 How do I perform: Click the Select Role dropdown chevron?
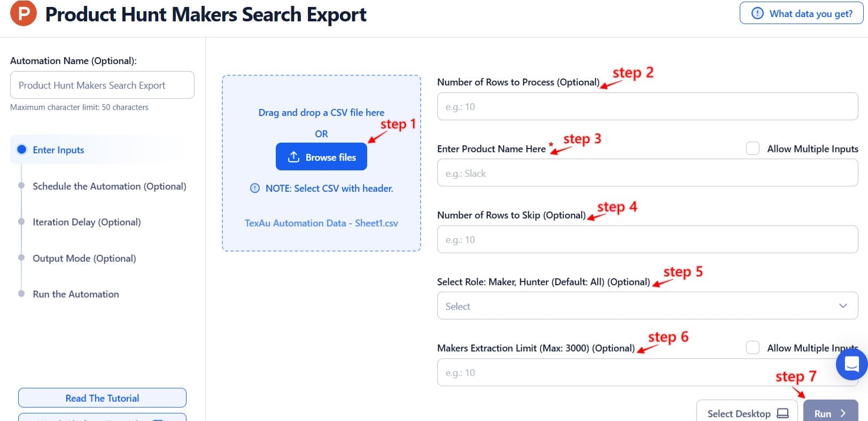coord(843,306)
